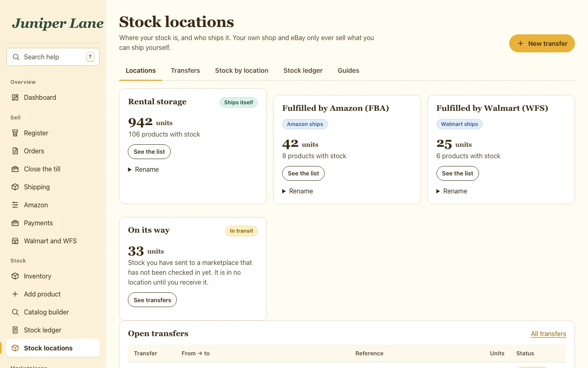
Task: Switch to Stock by location tab
Action: [x=242, y=70]
